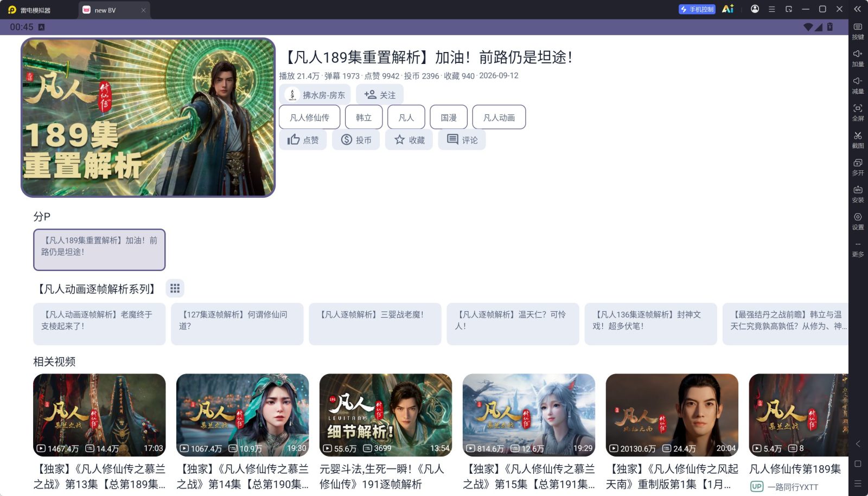Image resolution: width=868 pixels, height=496 pixels.
Task: Open series item 127集逐帧解析 何谓修仙问道
Action: point(237,324)
